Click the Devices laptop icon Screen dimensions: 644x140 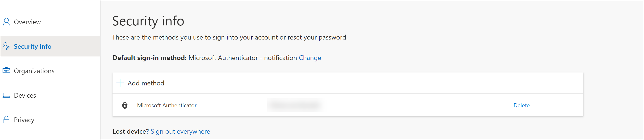coord(6,95)
